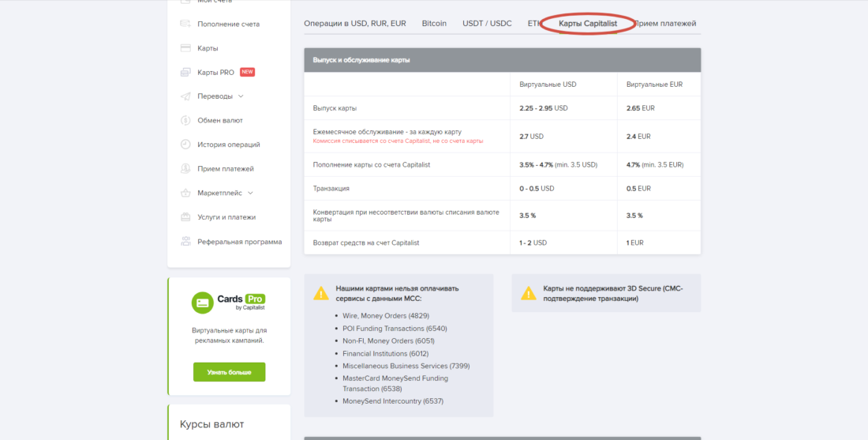This screenshot has width=868, height=440.
Task: Open the Прием платежей tab at top
Action: [x=665, y=23]
